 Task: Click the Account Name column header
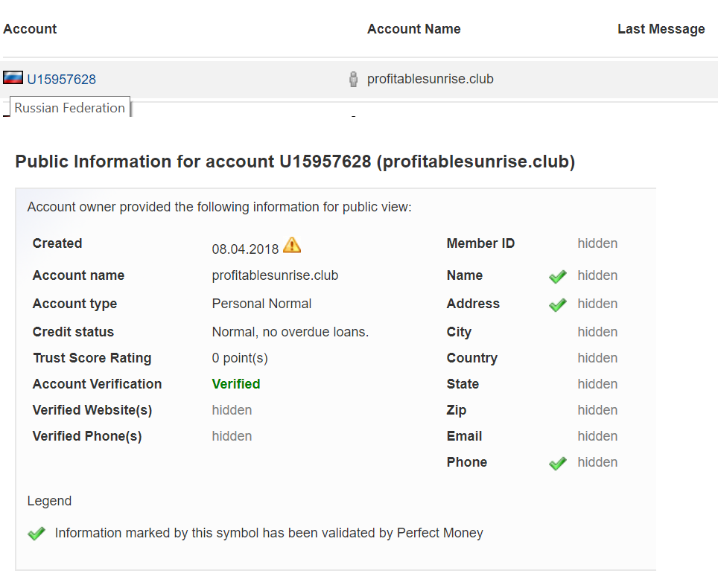413,29
